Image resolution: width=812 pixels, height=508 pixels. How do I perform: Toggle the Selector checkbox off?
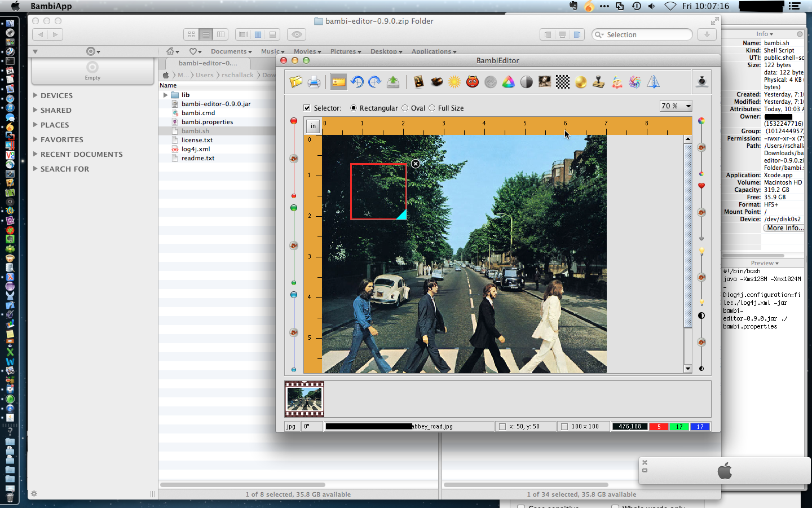[307, 108]
